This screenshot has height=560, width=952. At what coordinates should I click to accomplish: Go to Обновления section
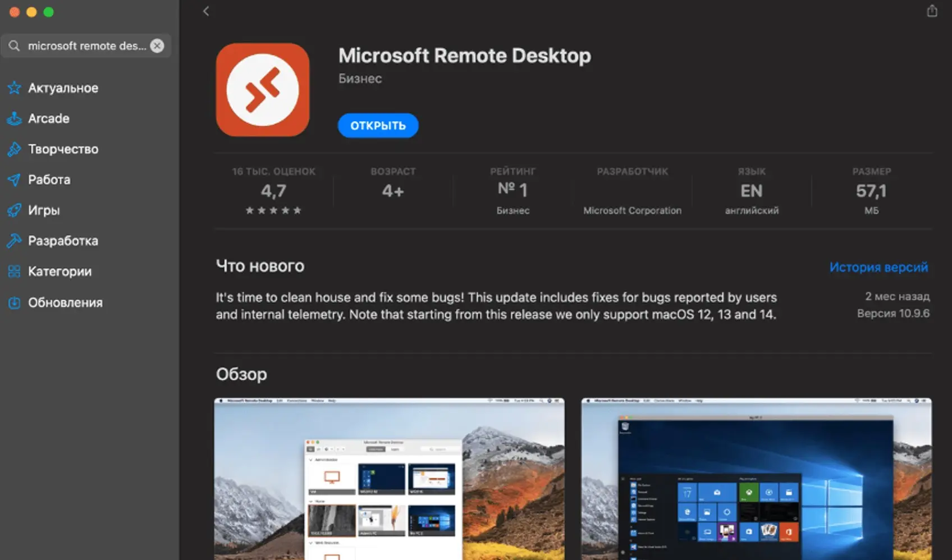pyautogui.click(x=65, y=302)
